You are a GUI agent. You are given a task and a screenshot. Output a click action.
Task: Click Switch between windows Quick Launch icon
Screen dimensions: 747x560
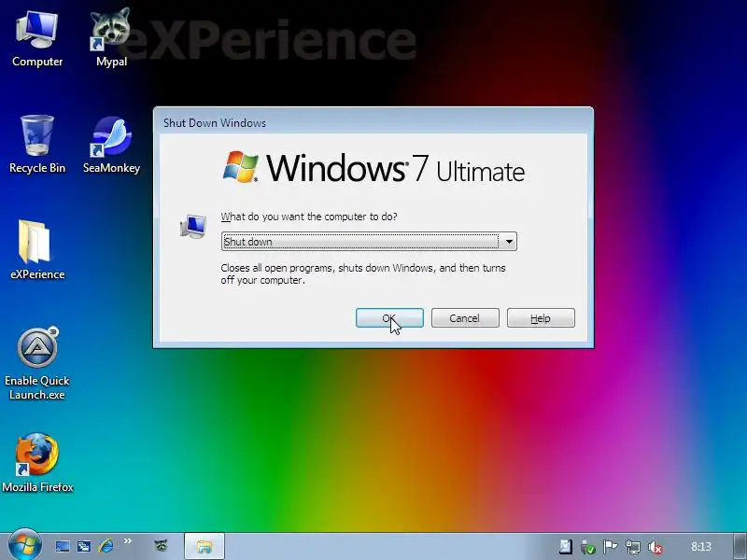84,546
